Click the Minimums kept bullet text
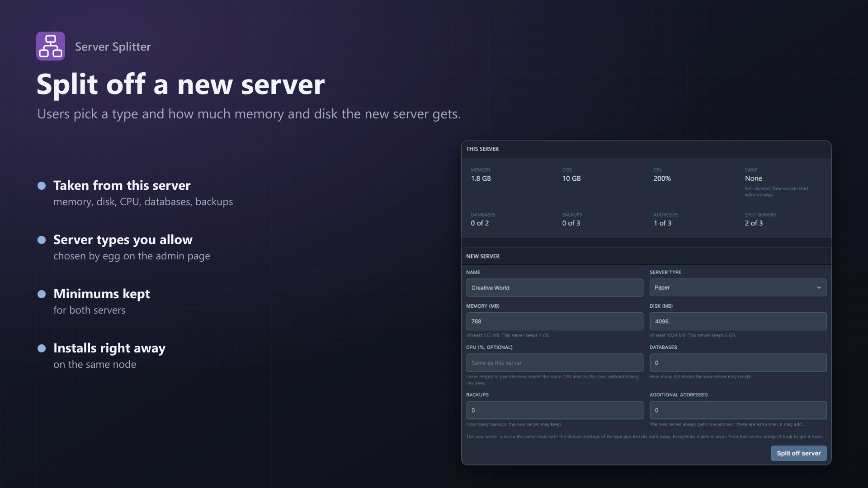This screenshot has height=488, width=868. [102, 294]
